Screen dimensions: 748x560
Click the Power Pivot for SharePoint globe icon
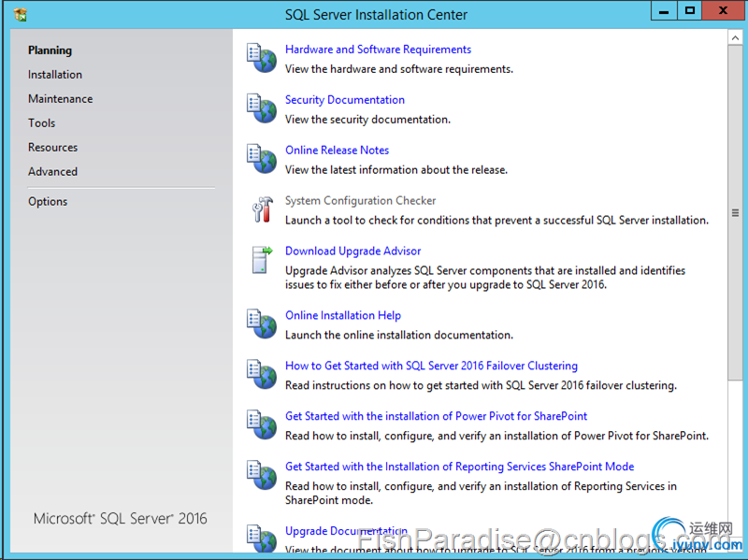tap(262, 424)
